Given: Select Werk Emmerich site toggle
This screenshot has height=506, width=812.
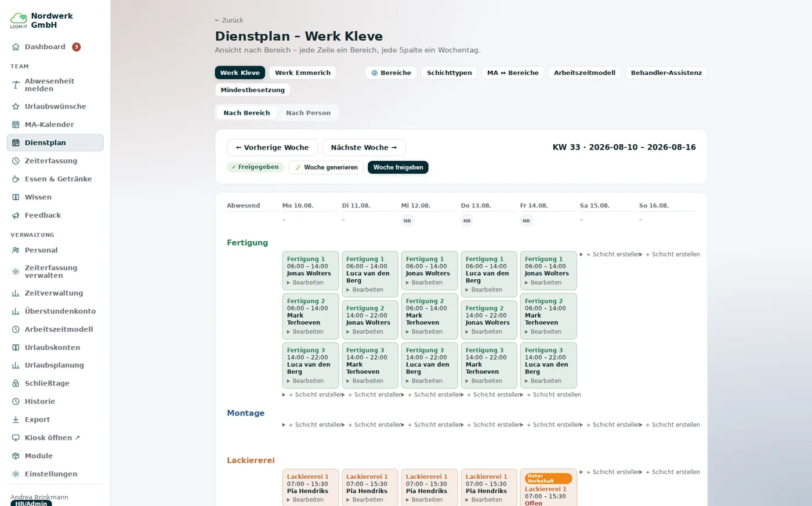Looking at the screenshot, I should coord(303,73).
